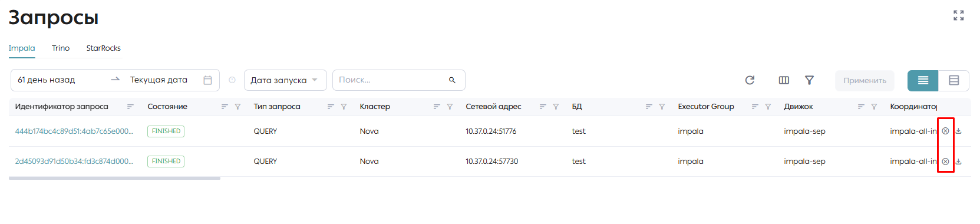Screen dimensions: 980x224
Task: Download the second query's details
Action: [959, 162]
